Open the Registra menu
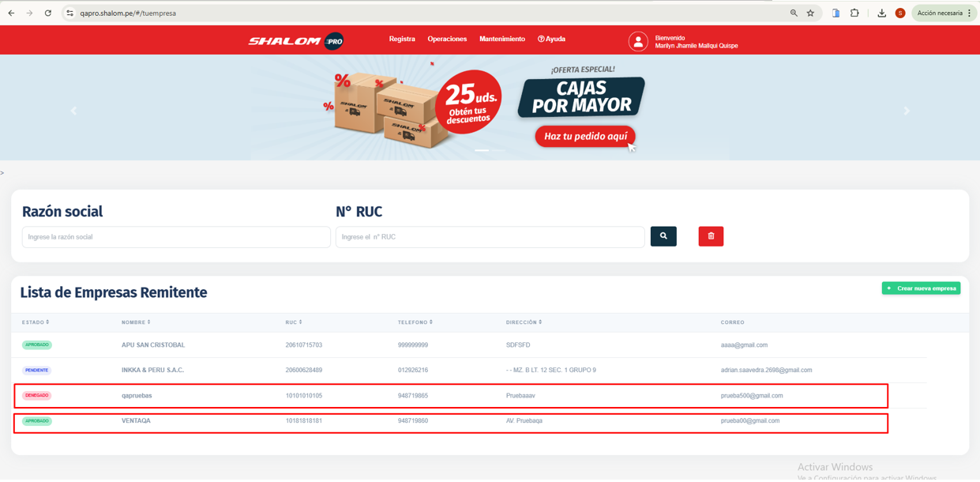 pos(402,39)
